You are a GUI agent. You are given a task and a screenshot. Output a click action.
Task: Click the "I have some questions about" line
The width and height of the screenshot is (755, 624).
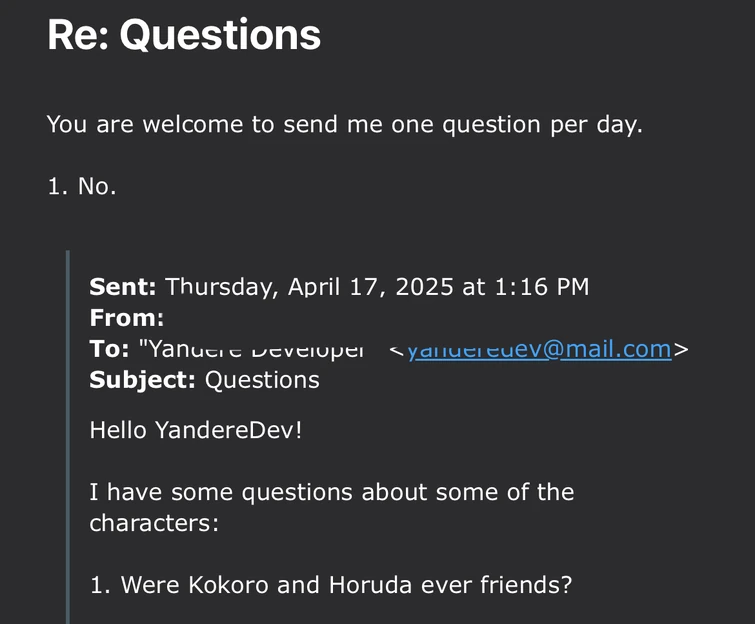[331, 492]
